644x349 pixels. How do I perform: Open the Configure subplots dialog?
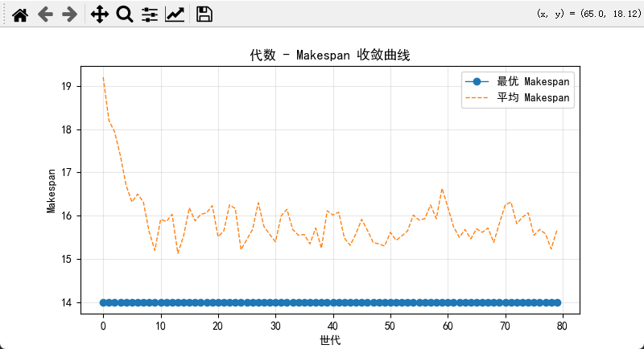[x=149, y=14]
